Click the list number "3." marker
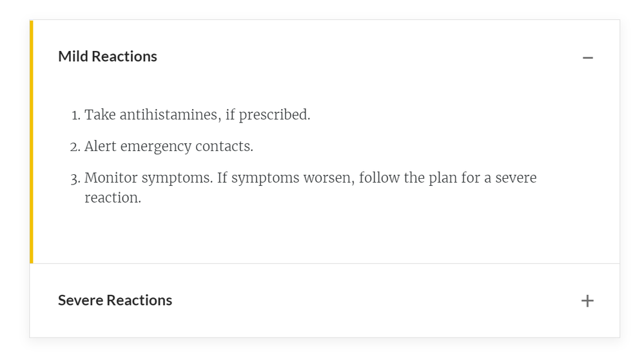644x364 pixels. click(x=75, y=179)
